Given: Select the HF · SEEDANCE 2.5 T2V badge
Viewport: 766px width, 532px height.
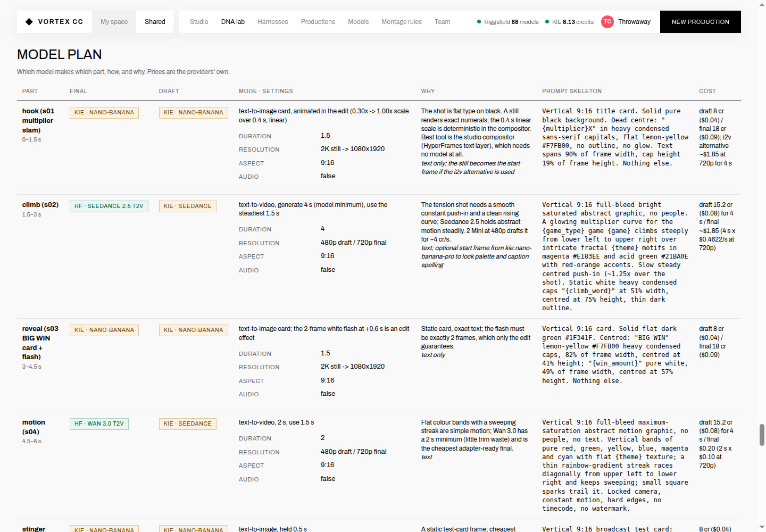Looking at the screenshot, I should 109,206.
